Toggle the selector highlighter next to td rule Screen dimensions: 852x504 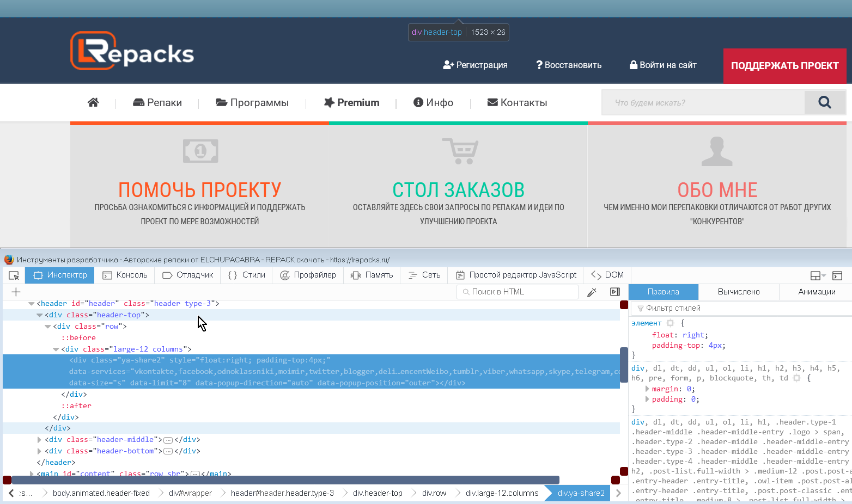pos(797,378)
